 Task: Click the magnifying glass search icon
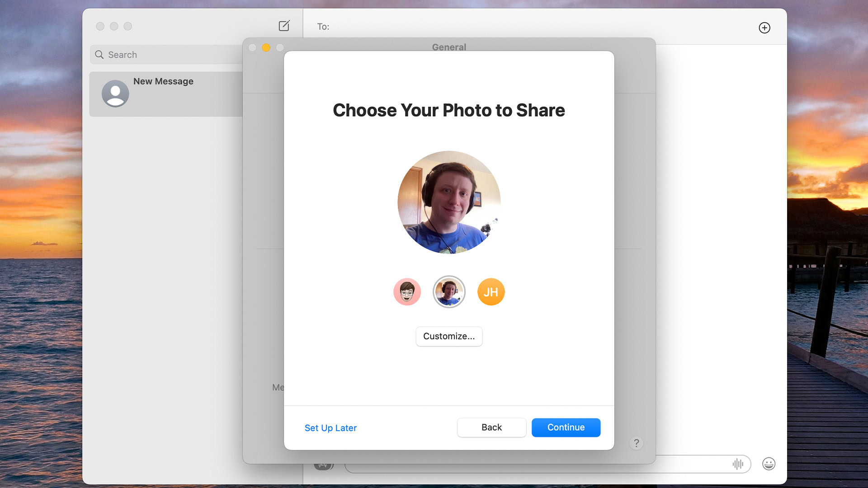pyautogui.click(x=99, y=55)
